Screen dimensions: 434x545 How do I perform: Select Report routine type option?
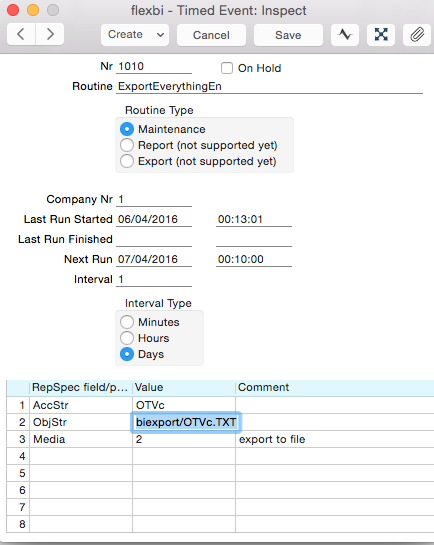(x=127, y=145)
